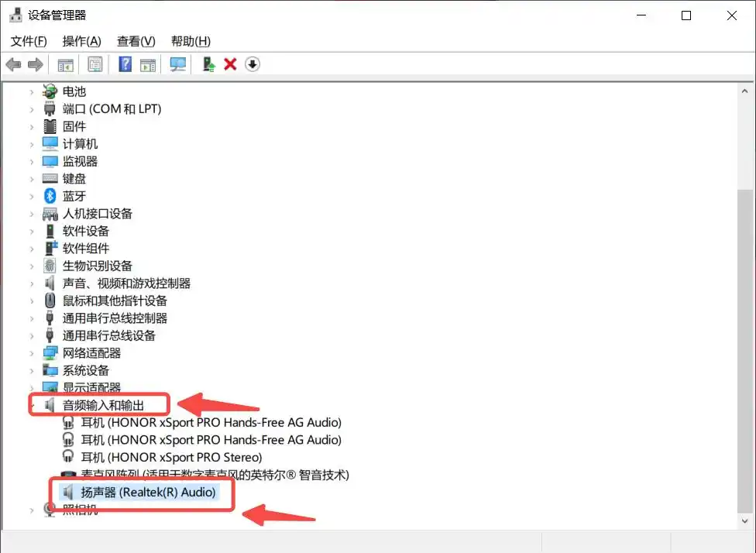Viewport: 756px width, 553px height.
Task: Expand the 键盘 category
Action: click(x=32, y=179)
